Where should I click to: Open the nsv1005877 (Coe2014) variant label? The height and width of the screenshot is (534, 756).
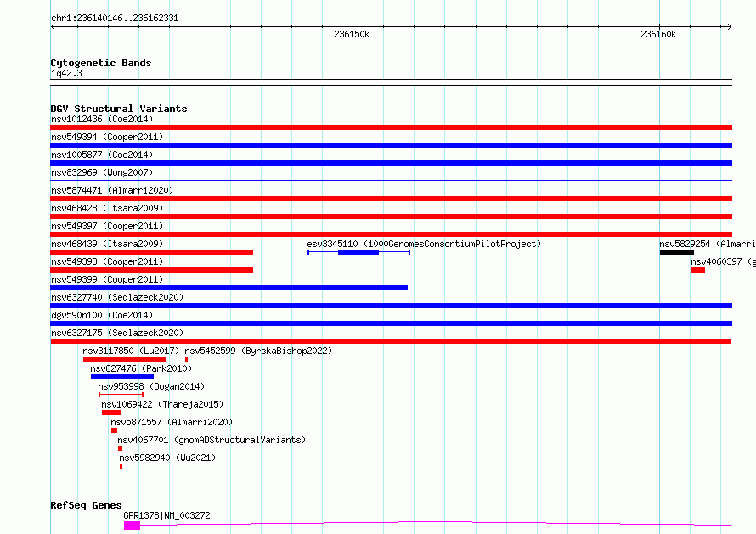point(102,155)
